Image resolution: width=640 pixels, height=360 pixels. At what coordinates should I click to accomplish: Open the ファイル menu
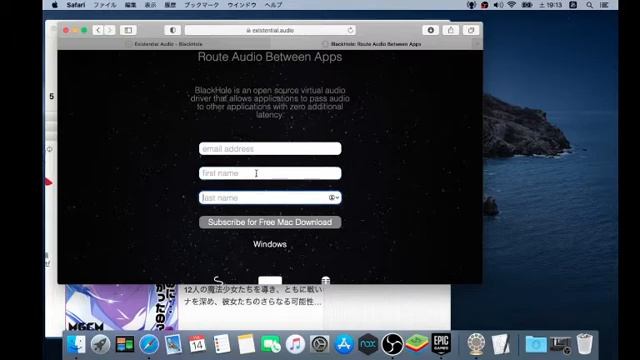[105, 5]
